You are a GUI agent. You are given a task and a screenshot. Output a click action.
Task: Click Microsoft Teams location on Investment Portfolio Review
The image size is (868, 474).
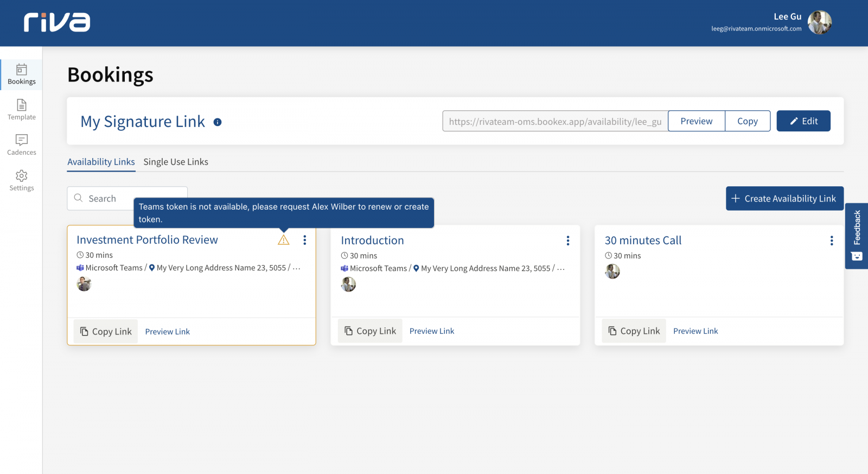click(110, 268)
